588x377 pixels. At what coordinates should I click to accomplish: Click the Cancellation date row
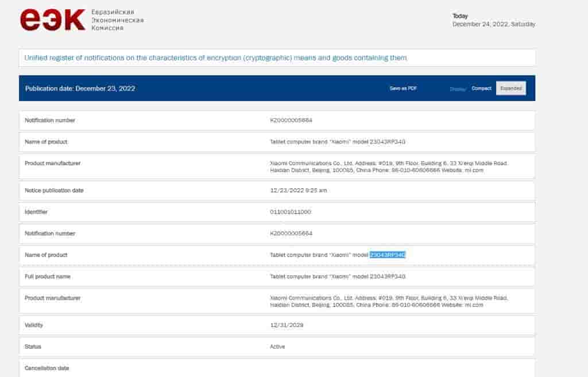tap(47, 368)
